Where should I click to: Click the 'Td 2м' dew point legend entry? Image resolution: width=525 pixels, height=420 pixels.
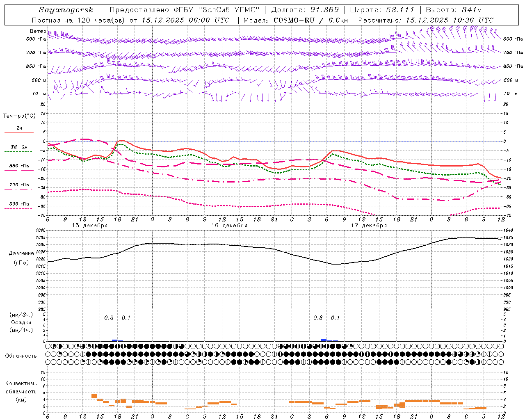[x=19, y=147]
